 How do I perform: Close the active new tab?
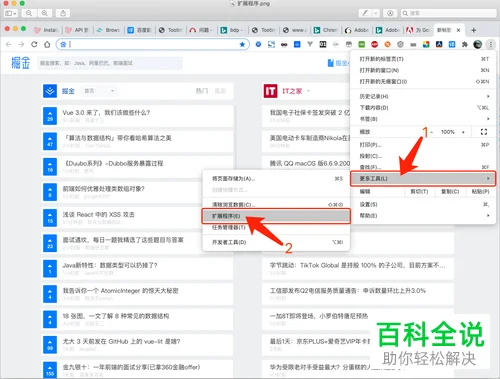458,30
